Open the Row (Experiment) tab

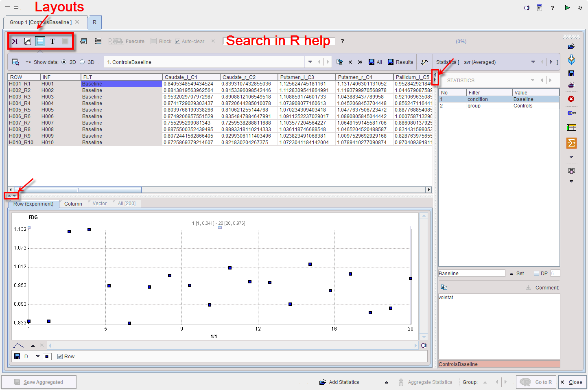click(33, 204)
